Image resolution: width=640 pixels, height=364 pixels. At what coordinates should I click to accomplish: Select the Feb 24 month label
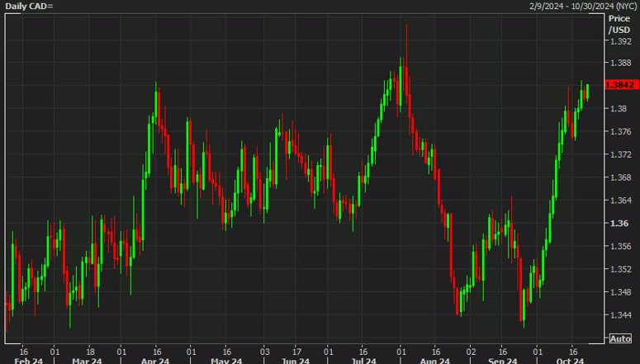pos(29,361)
